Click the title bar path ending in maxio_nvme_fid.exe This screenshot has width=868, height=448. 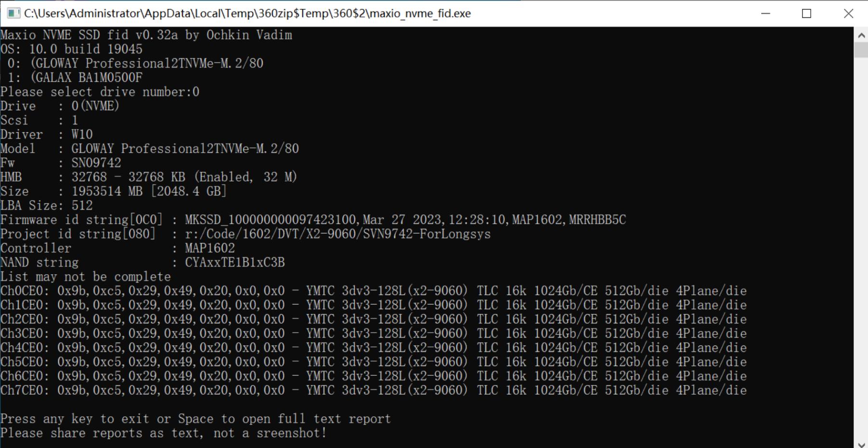click(247, 13)
